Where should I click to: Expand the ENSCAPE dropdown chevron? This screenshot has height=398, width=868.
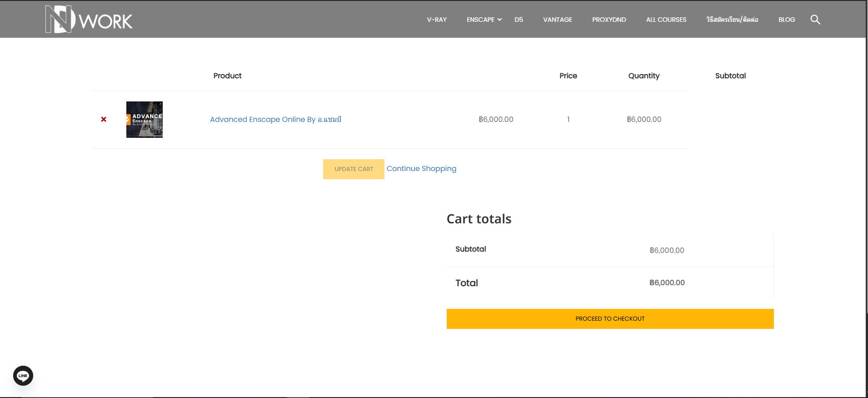pos(499,20)
